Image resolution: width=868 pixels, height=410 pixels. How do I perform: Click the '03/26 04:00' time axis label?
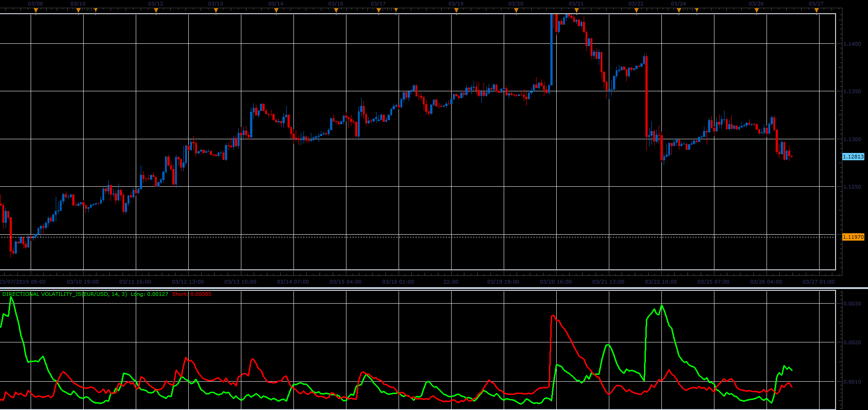[766, 282]
